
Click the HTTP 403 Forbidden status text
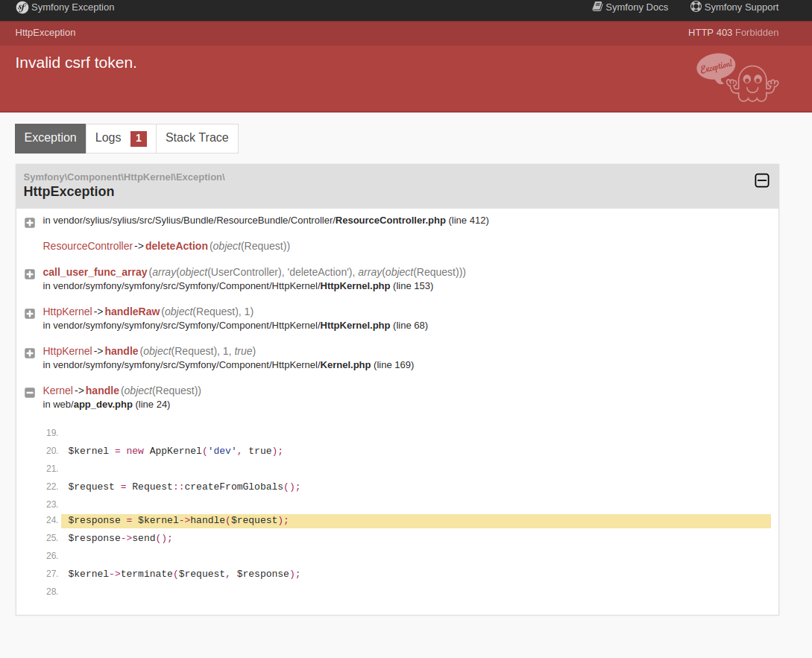734,32
